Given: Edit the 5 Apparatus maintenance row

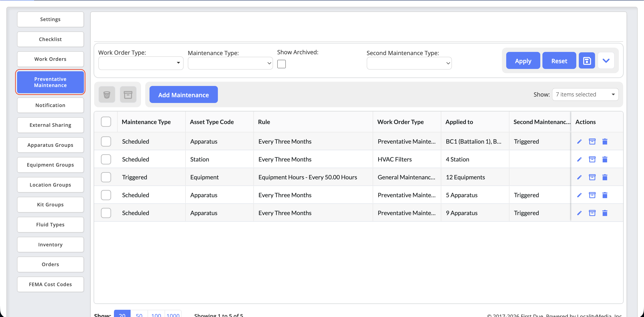Looking at the screenshot, I should tap(579, 195).
